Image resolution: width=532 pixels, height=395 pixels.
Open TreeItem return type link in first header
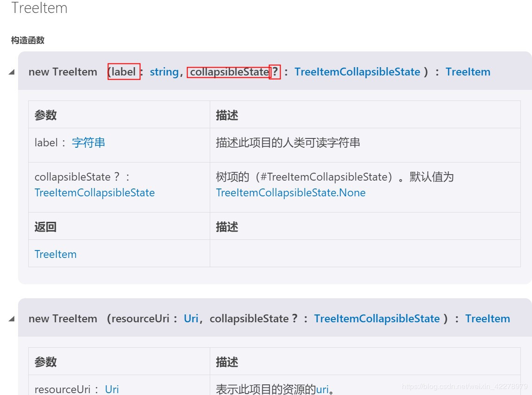468,72
